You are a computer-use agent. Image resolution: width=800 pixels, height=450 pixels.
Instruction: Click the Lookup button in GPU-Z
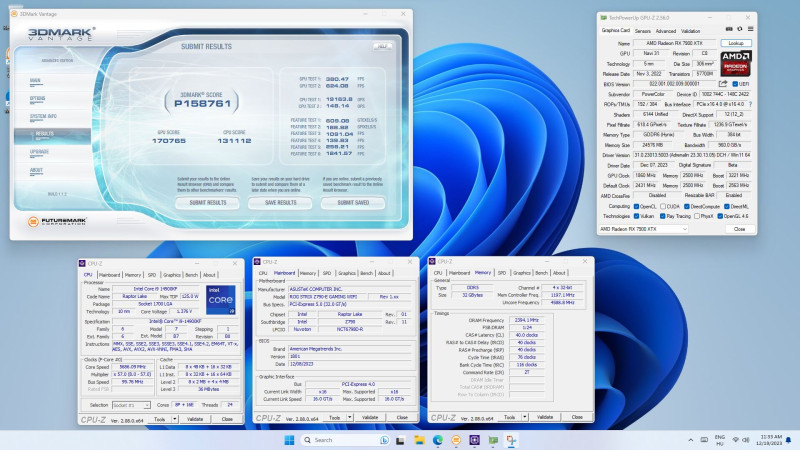(x=736, y=43)
